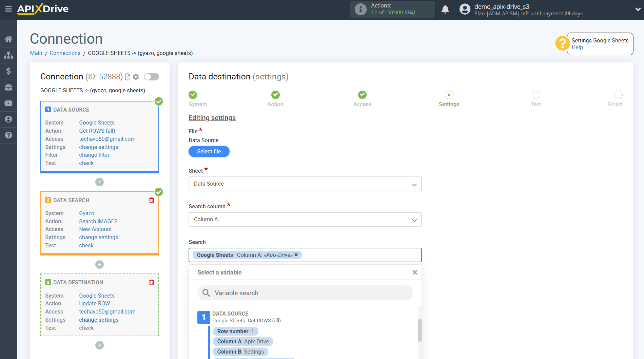644x359 pixels.
Task: Go to the Connections breadcrumb
Action: click(x=65, y=53)
